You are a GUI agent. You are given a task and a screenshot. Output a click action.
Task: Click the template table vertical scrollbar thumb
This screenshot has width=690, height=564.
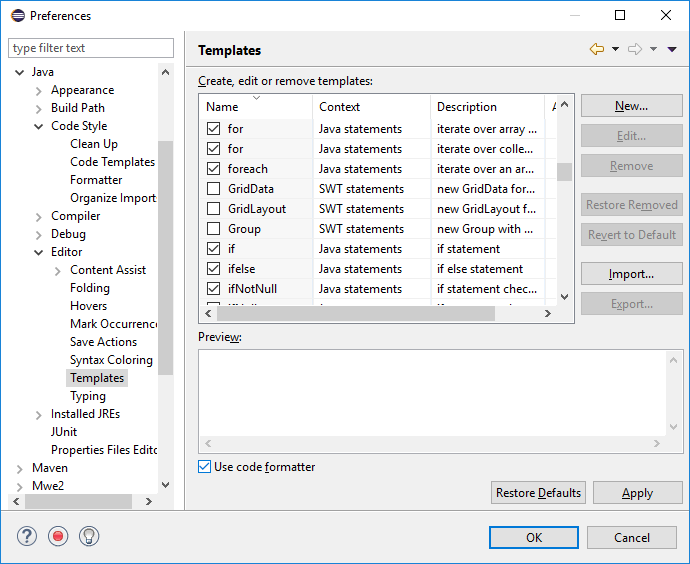coord(564,172)
